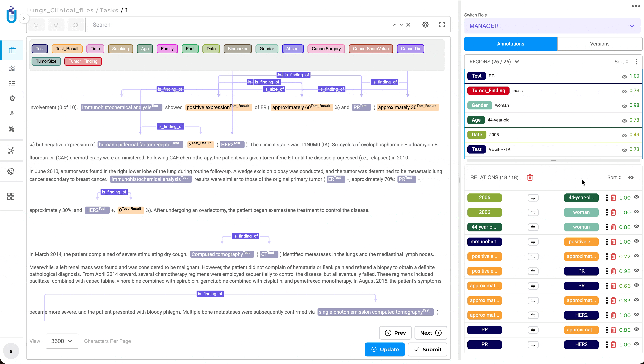
Task: Open the three-dot menu above Switch Role
Action: coord(636,6)
